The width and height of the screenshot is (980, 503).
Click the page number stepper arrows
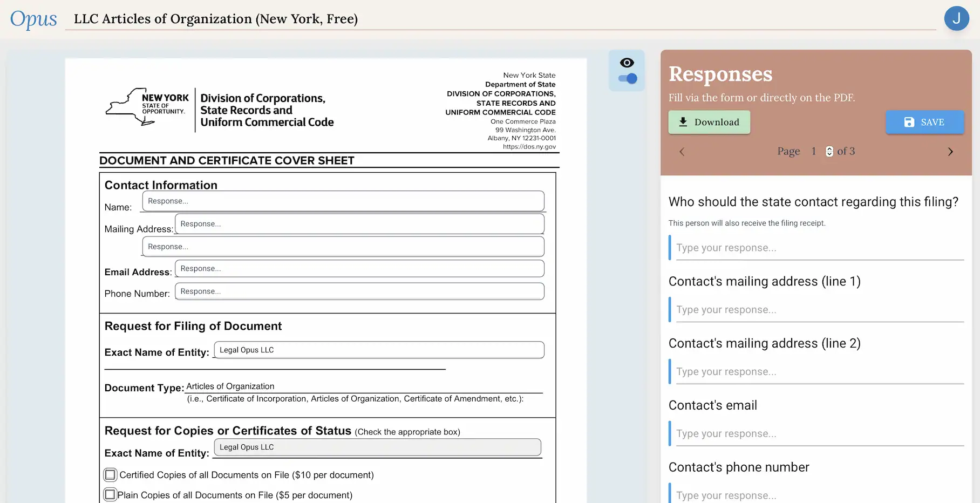(x=828, y=151)
